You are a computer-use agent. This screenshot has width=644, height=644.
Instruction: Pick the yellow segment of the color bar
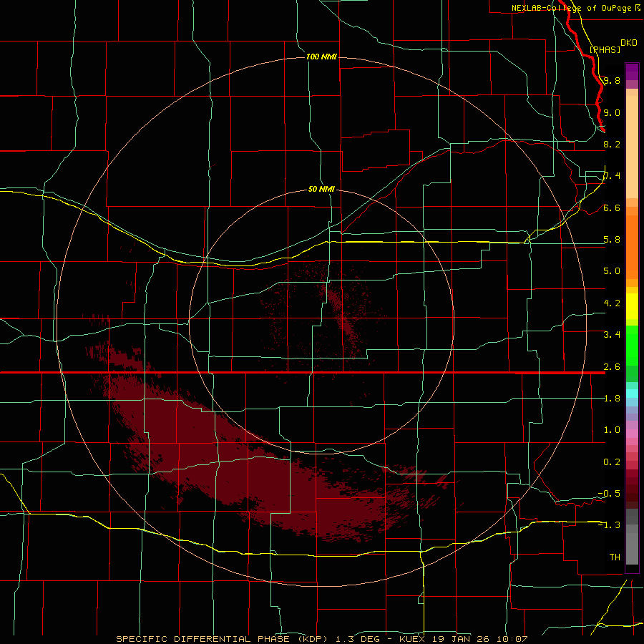pyautogui.click(x=632, y=306)
